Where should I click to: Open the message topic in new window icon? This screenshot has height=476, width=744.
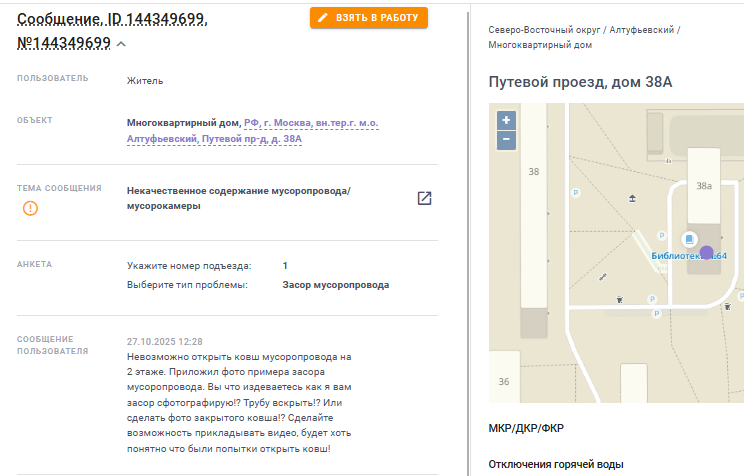point(424,198)
